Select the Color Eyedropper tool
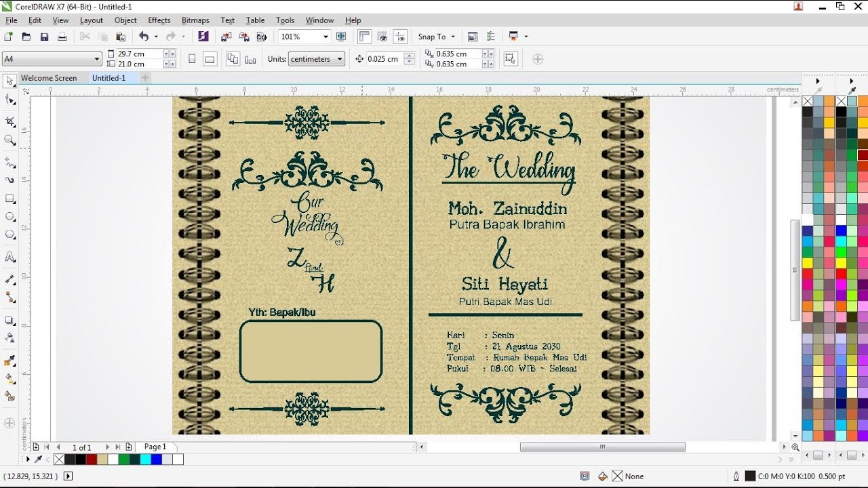The width and height of the screenshot is (868, 488). [x=9, y=361]
